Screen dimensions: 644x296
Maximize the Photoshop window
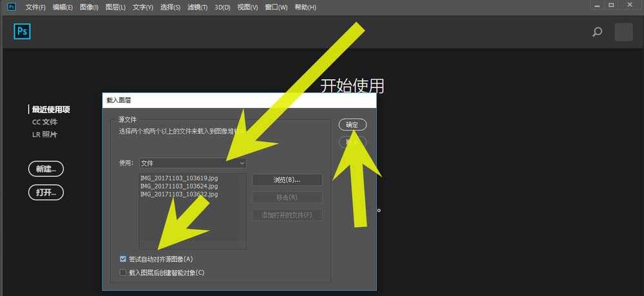pos(611,5)
